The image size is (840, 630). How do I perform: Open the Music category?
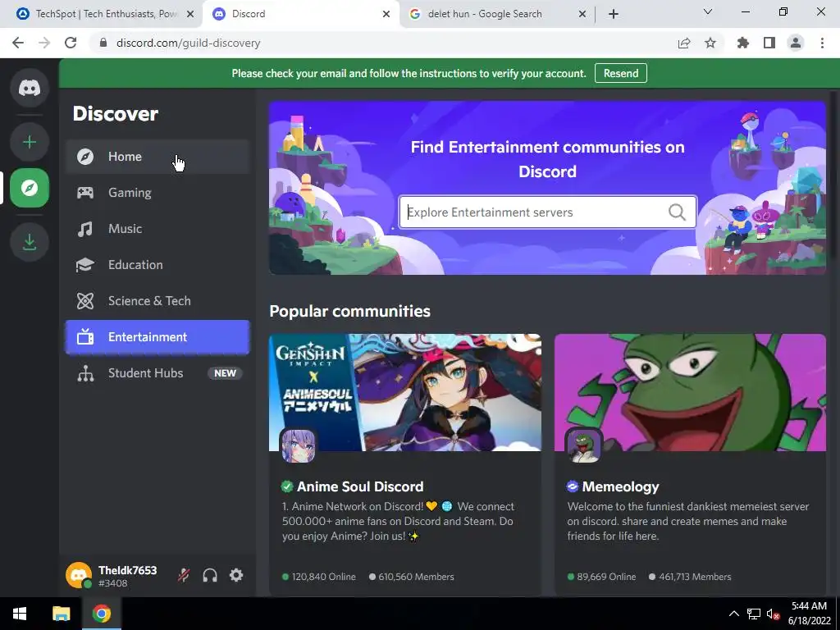(157, 229)
